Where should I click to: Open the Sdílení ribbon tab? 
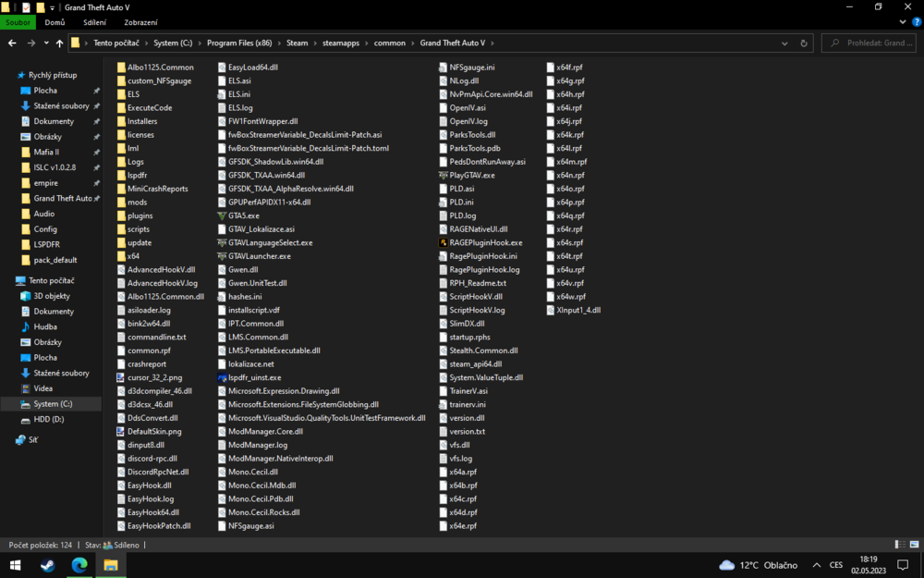pyautogui.click(x=95, y=22)
